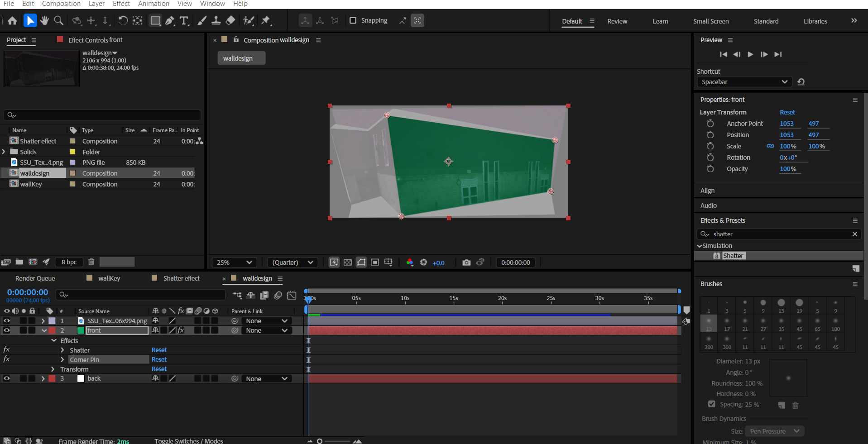Take a snapshot with camera icon
The height and width of the screenshot is (444, 868).
466,263
